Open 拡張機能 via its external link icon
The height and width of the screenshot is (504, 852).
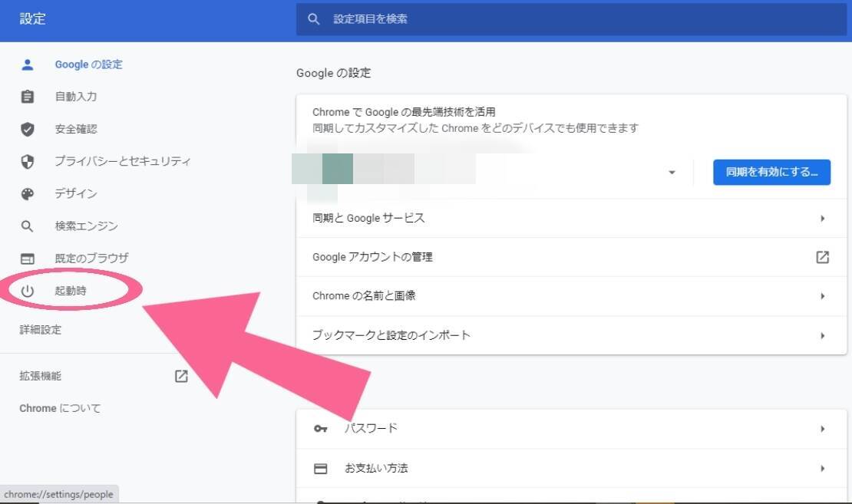click(181, 376)
